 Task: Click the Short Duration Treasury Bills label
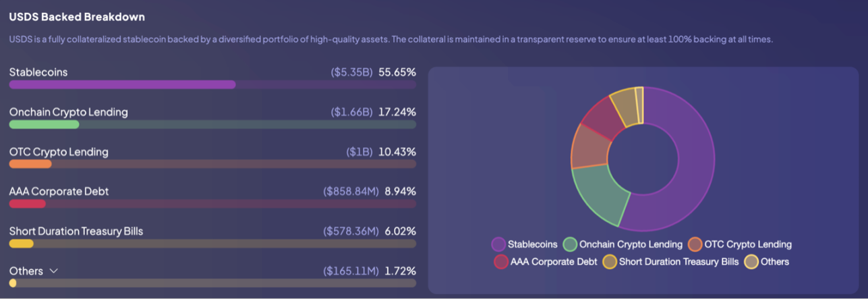tap(76, 231)
